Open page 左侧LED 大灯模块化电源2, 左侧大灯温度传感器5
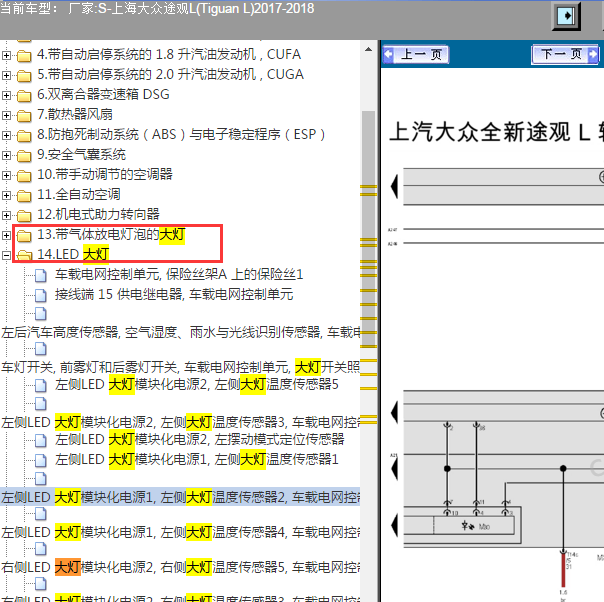 pyautogui.click(x=197, y=384)
